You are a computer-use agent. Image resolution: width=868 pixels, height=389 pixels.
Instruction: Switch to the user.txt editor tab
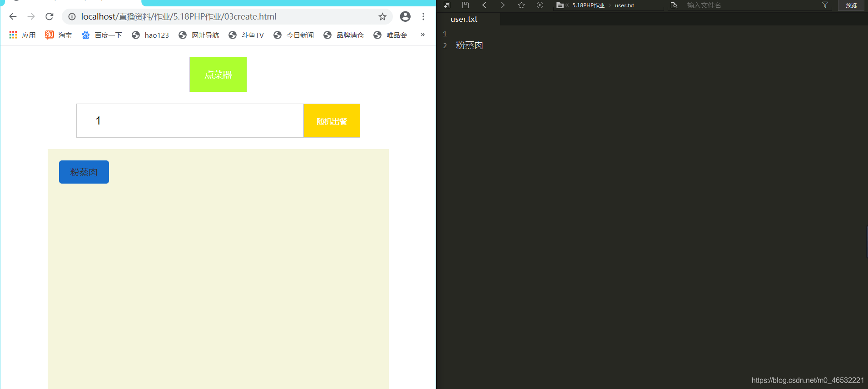(464, 19)
